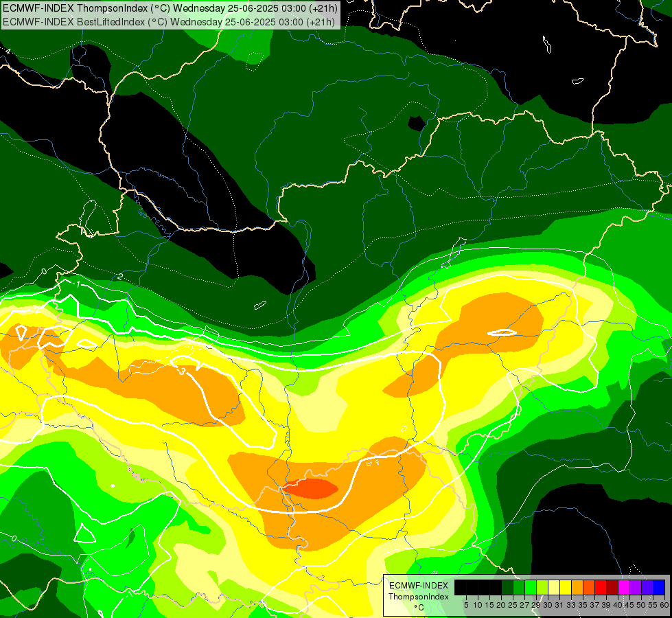Screen dimensions: 672x618
Task: Click the legend tick value 5
Action: coord(466,605)
